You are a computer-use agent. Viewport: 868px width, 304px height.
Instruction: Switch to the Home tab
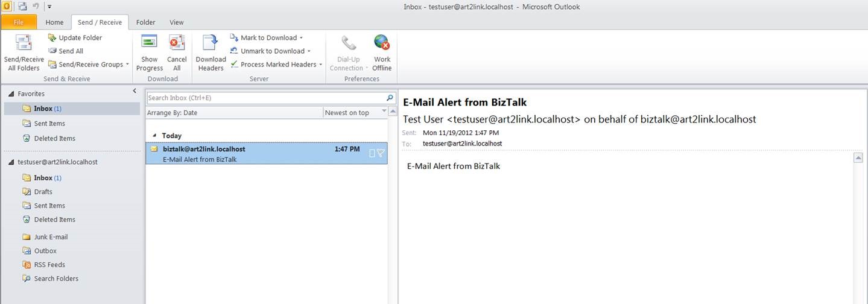pyautogui.click(x=54, y=22)
